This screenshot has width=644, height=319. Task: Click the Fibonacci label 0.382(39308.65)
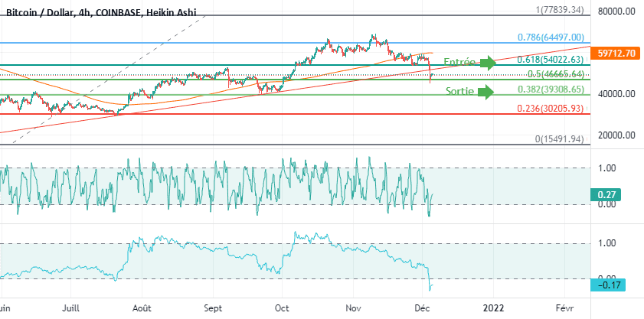click(x=551, y=89)
